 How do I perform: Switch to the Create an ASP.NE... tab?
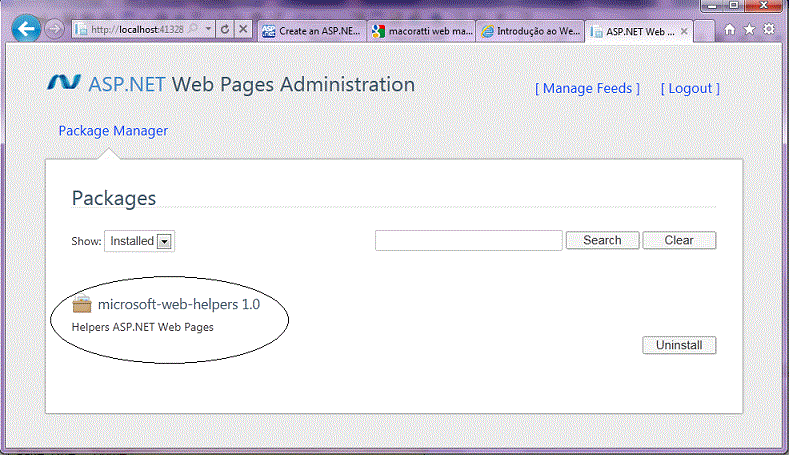(x=311, y=31)
